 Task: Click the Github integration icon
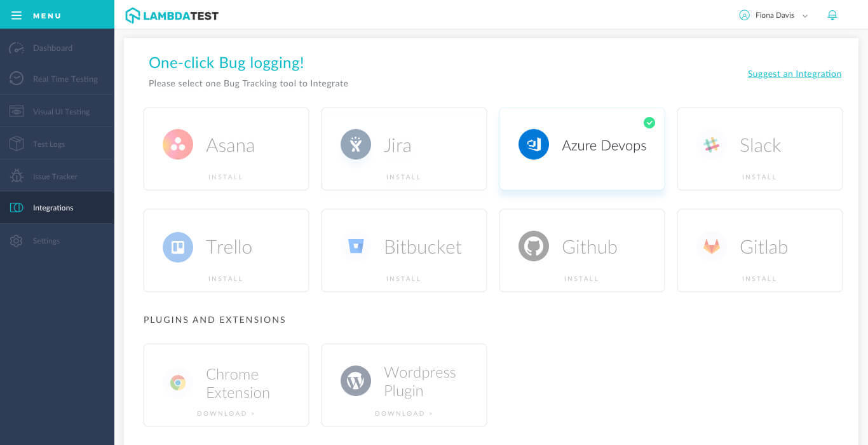(x=533, y=246)
